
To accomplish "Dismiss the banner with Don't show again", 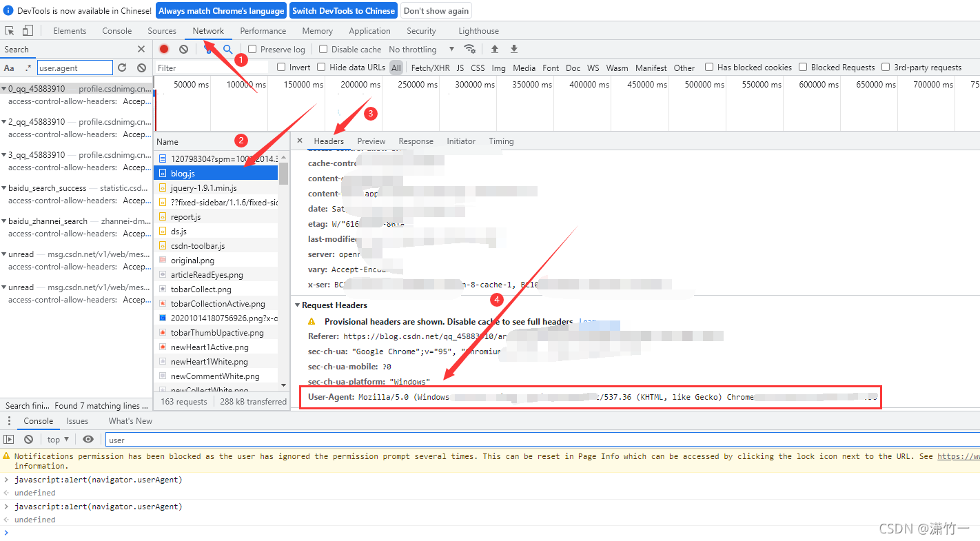I will tap(436, 10).
